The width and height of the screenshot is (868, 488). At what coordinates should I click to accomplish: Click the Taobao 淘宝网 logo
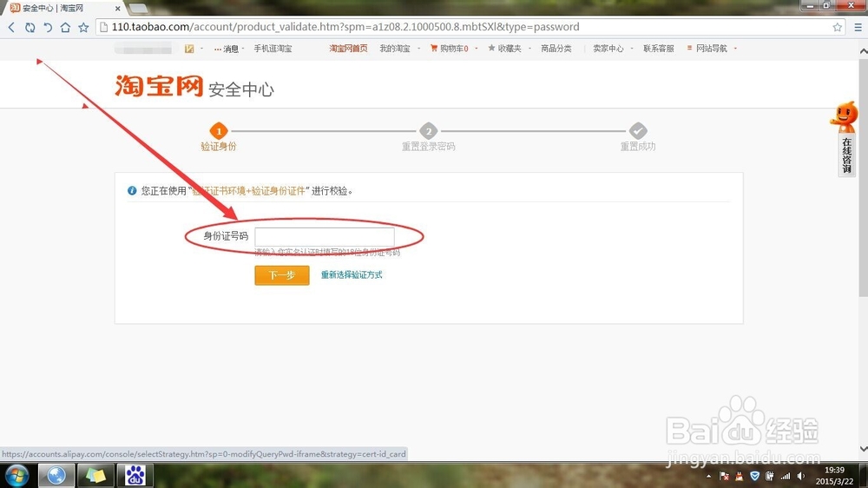pos(160,86)
